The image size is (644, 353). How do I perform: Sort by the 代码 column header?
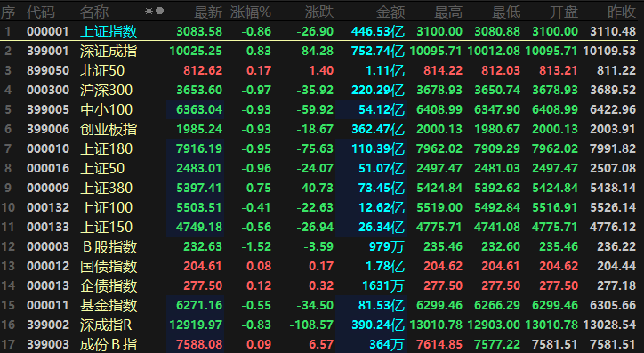41,12
